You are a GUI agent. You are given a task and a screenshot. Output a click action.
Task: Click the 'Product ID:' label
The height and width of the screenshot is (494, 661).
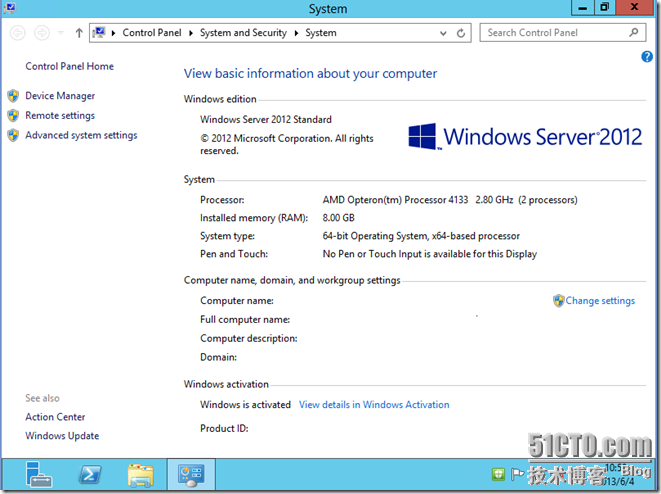click(x=224, y=429)
